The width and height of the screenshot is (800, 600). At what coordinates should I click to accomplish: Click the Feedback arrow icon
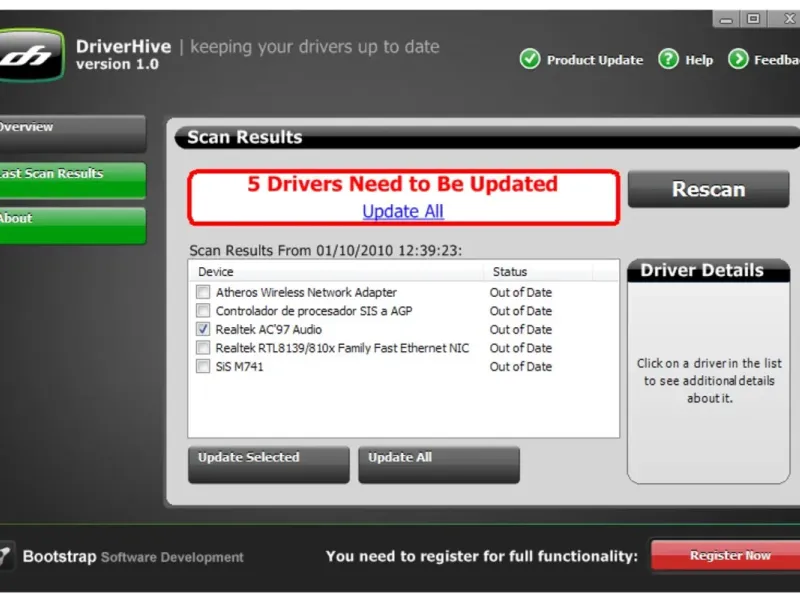[x=738, y=59]
